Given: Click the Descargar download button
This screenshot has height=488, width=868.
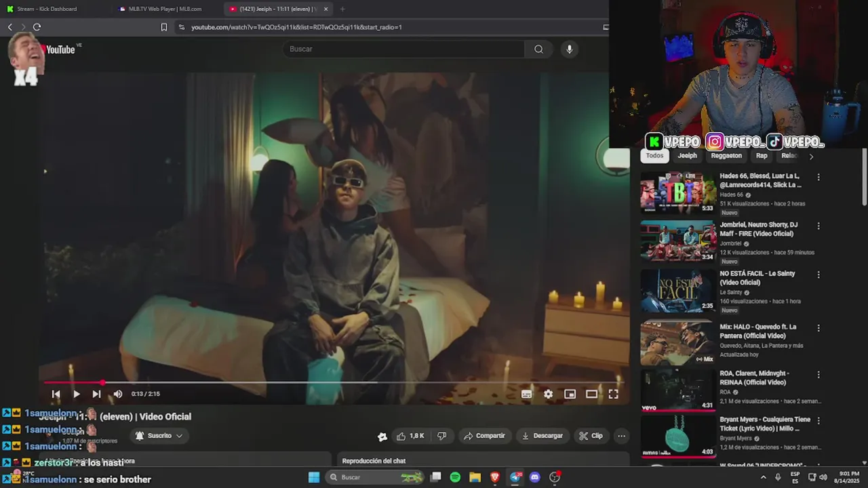Looking at the screenshot, I should click(x=542, y=436).
